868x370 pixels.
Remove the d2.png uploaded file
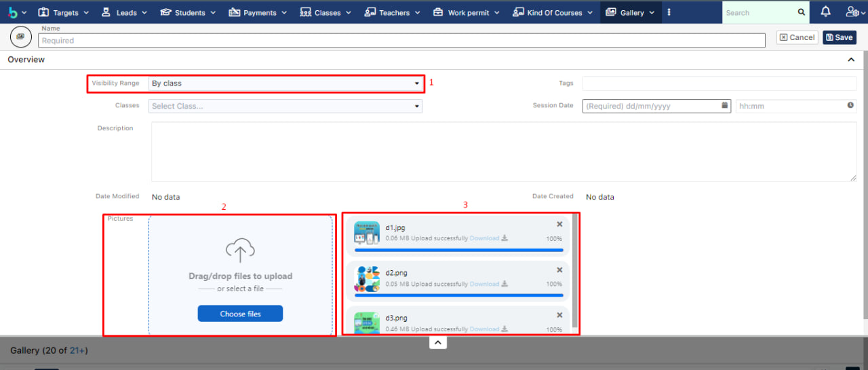pos(559,270)
